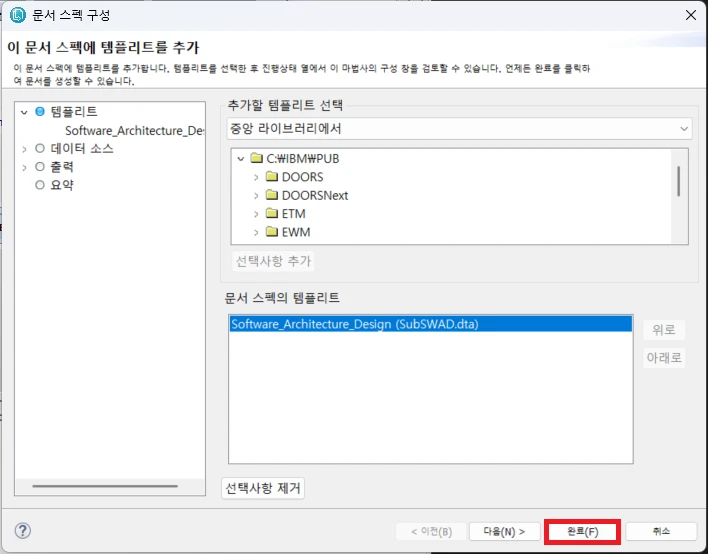Select the 템플리트 step radio icon
Image resolution: width=708 pixels, height=554 pixels.
[x=40, y=112]
